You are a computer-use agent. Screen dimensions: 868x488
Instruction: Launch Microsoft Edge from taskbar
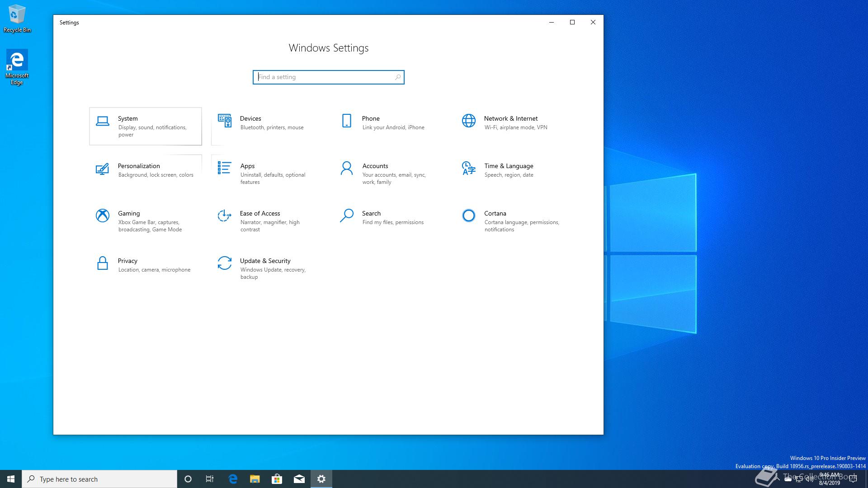[x=233, y=479]
